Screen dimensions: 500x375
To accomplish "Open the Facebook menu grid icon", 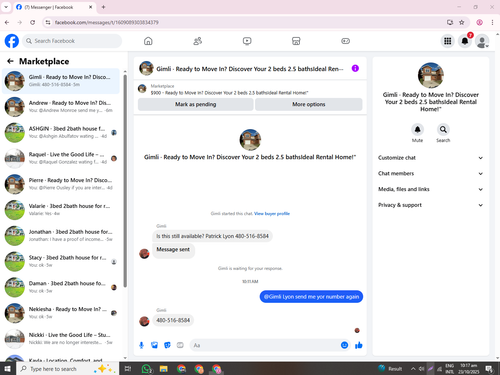I will [448, 41].
